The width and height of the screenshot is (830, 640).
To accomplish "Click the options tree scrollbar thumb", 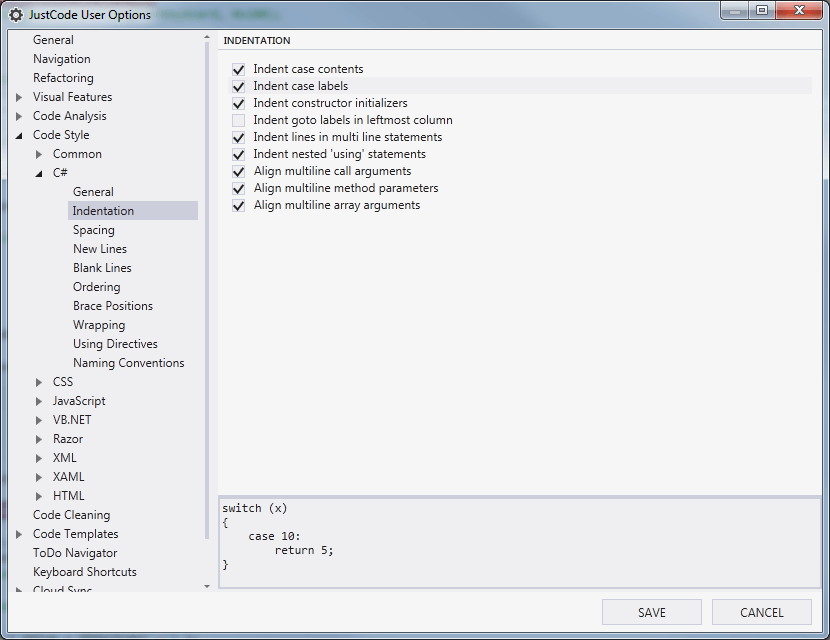I will (x=207, y=290).
